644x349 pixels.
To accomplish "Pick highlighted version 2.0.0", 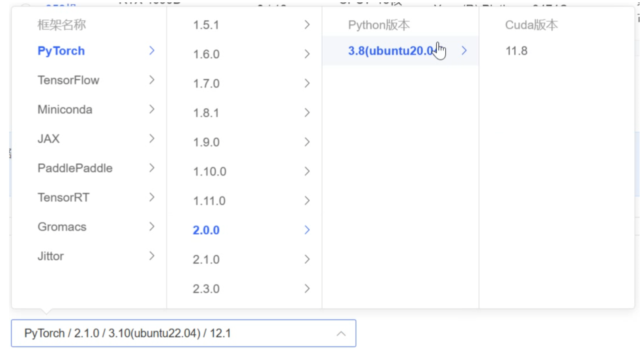I will [x=206, y=230].
